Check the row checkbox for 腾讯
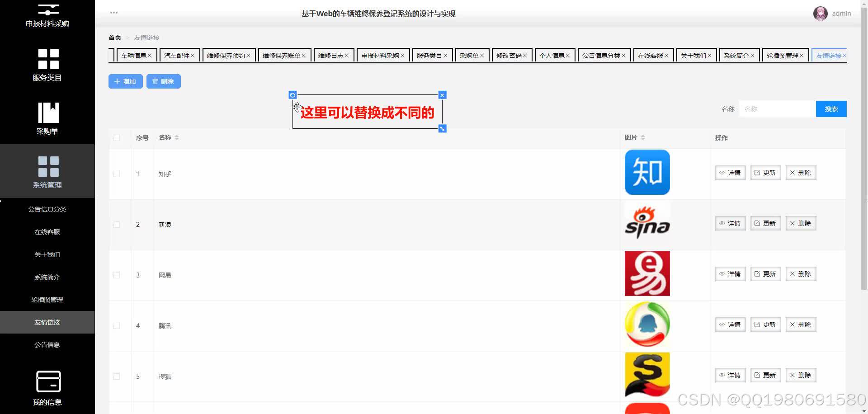868x414 pixels. [x=117, y=326]
